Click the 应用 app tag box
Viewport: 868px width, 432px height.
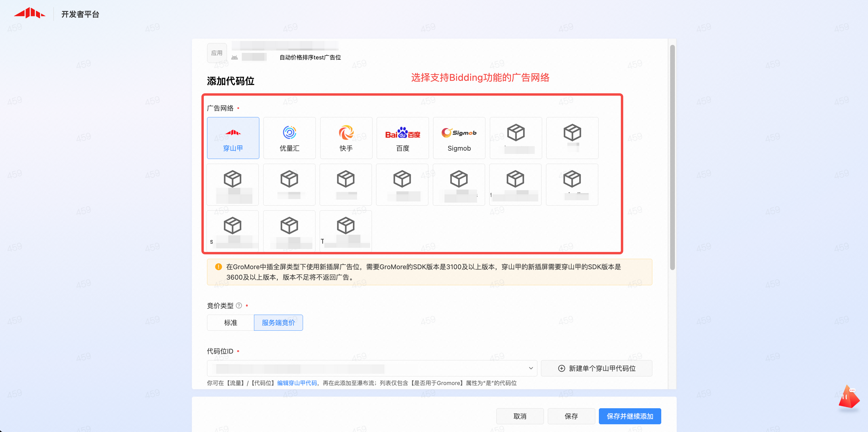coord(217,53)
